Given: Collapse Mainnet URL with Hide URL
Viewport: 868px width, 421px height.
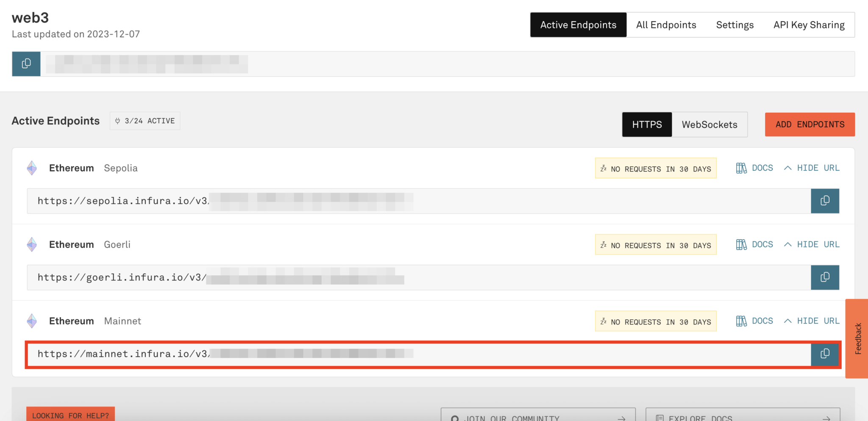Looking at the screenshot, I should (x=812, y=321).
